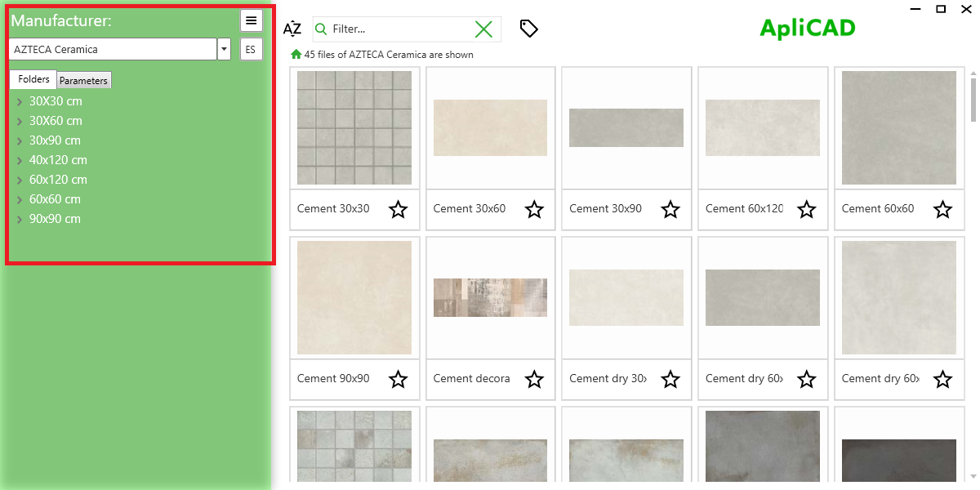Click the ApliCAD logo
This screenshot has width=980, height=490.
807,27
